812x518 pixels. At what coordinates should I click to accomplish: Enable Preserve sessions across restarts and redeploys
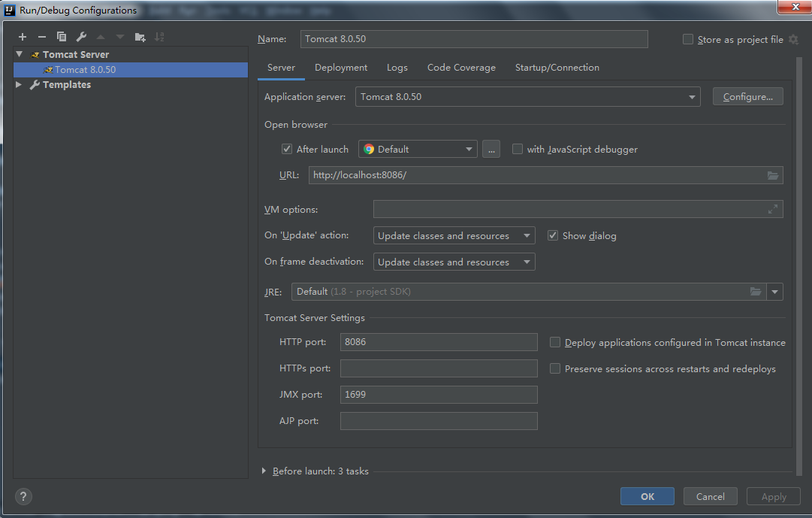click(x=554, y=368)
